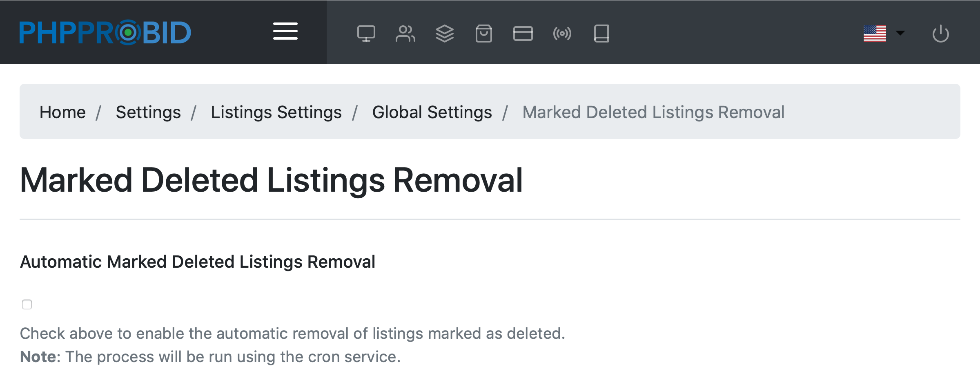The image size is (980, 367).
Task: Click the PHPProBid logo
Action: coord(105,33)
